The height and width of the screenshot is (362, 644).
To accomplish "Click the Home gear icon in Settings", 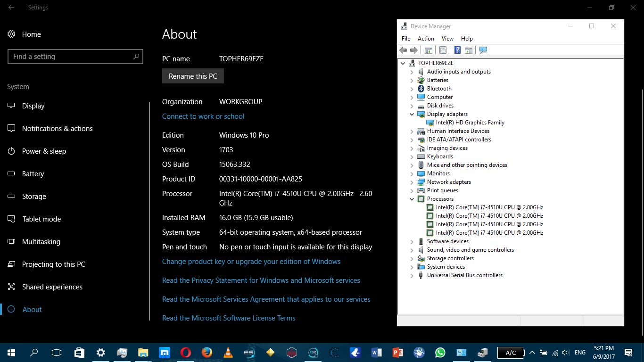I will point(12,34).
